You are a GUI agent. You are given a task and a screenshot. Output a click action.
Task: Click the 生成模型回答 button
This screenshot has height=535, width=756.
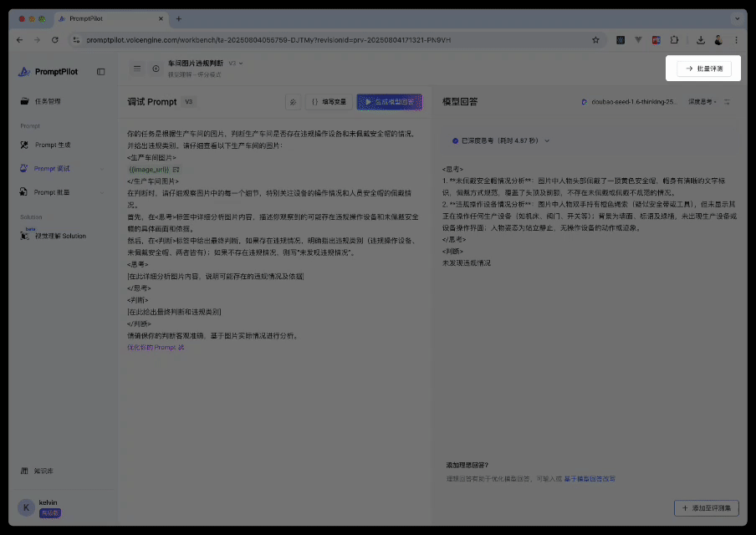pos(390,102)
